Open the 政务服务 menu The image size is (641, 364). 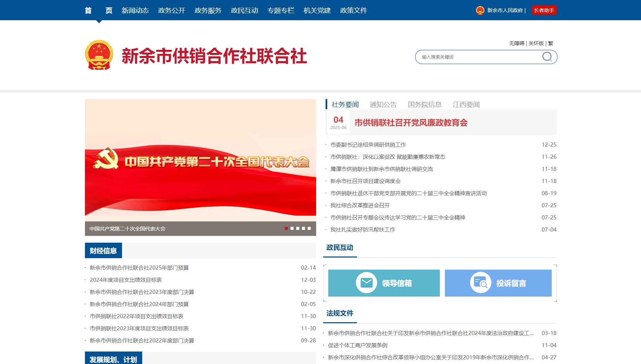(x=208, y=10)
